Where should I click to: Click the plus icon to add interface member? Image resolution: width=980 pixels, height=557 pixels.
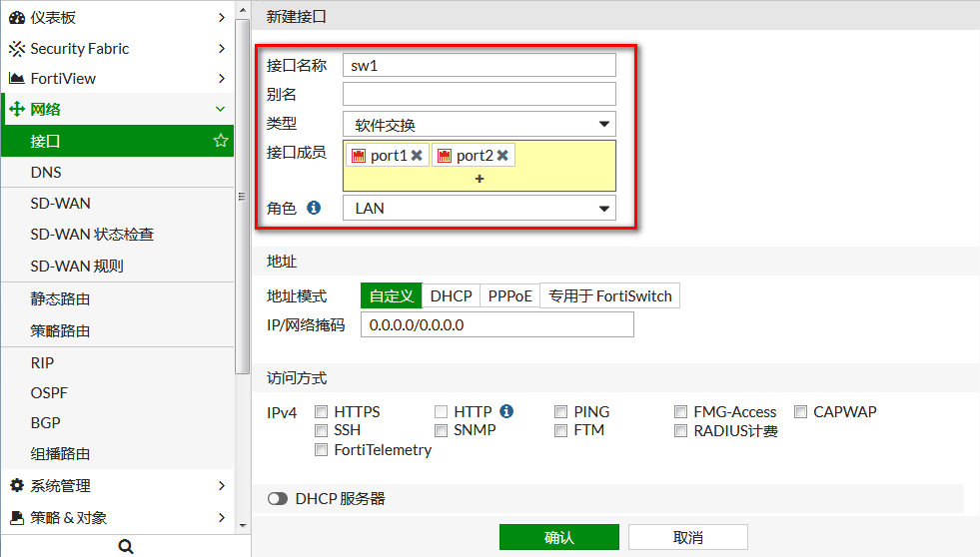(x=480, y=179)
